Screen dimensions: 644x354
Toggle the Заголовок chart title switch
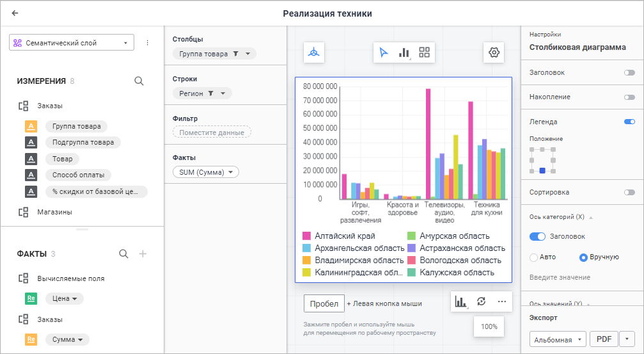tap(629, 73)
